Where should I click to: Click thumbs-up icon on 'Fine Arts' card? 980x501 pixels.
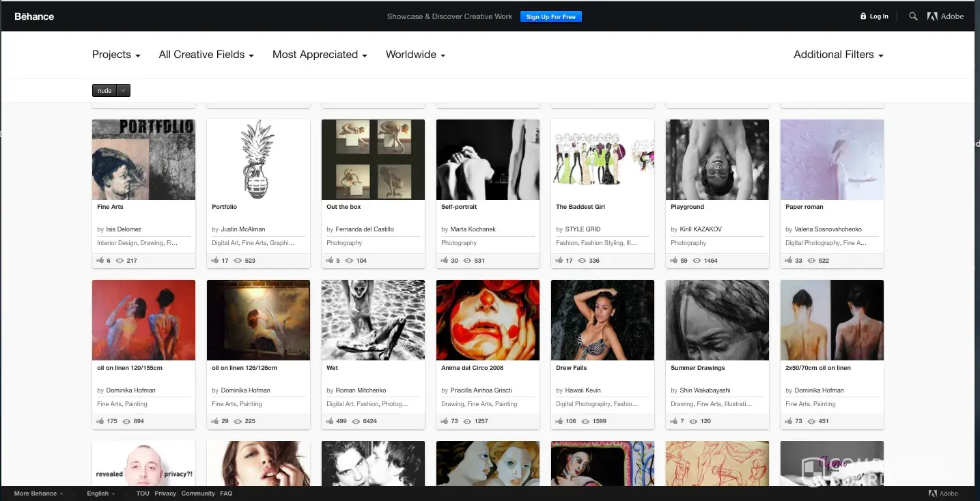click(x=100, y=261)
